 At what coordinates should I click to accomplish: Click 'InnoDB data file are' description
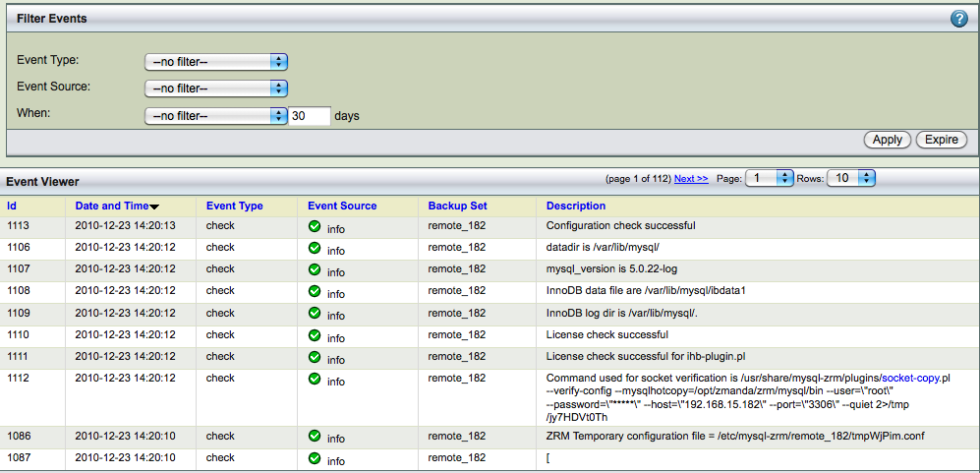[646, 290]
